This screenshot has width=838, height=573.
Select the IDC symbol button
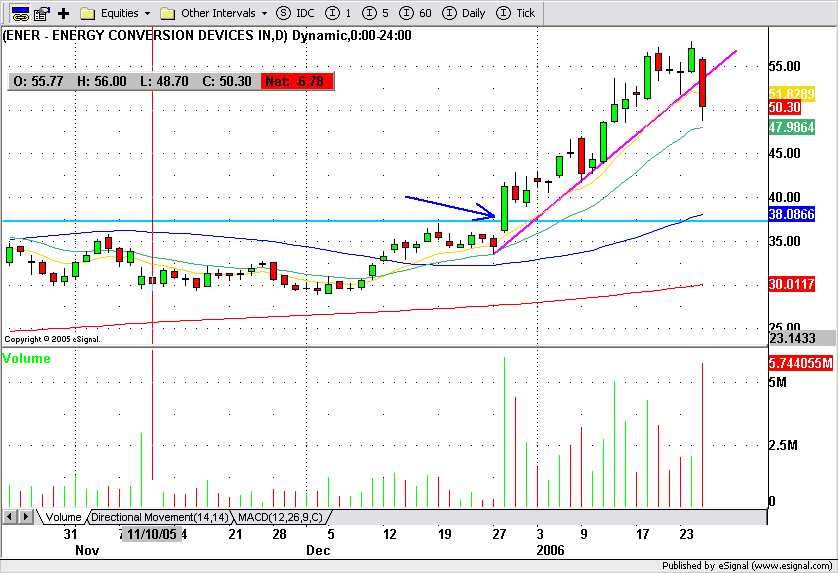296,13
